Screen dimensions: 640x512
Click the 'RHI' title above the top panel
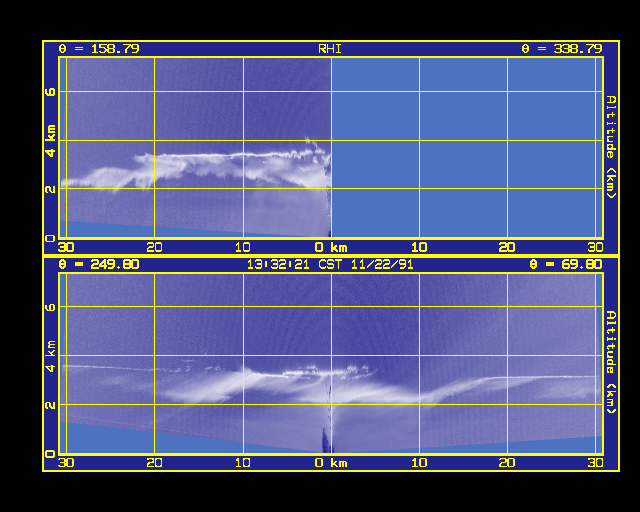tap(329, 49)
